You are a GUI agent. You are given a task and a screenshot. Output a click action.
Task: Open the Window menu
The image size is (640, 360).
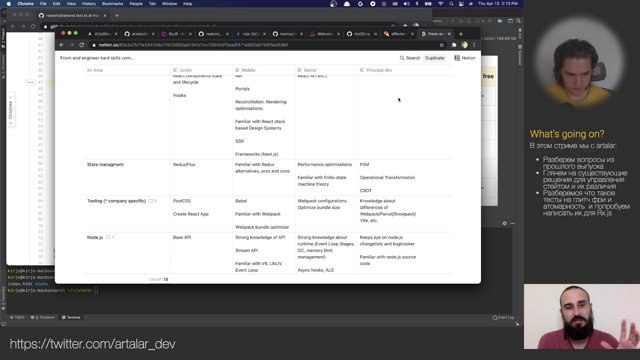click(x=169, y=4)
